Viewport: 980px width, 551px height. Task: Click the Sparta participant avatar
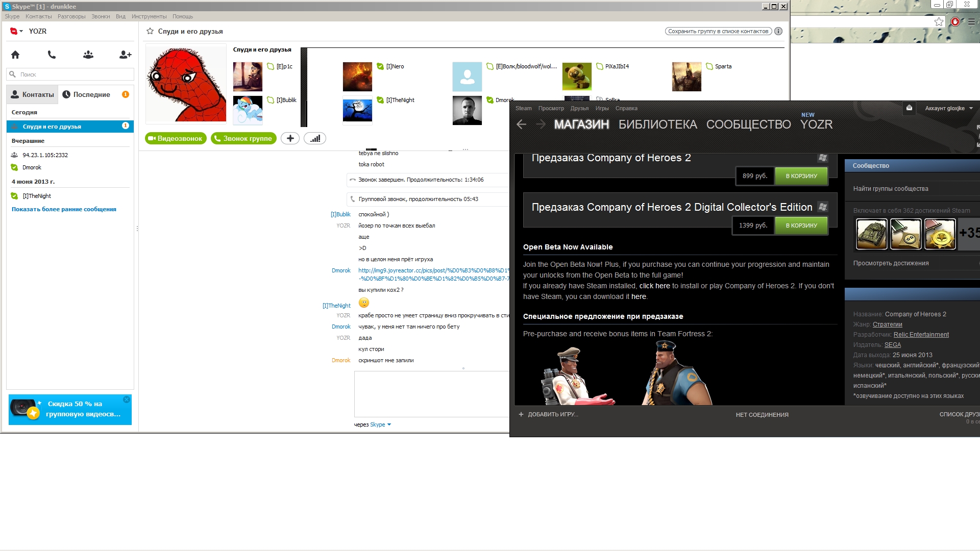(687, 77)
